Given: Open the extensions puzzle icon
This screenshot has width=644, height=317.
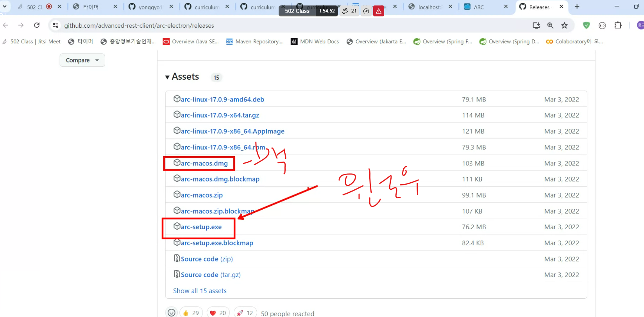Looking at the screenshot, I should [x=618, y=25].
